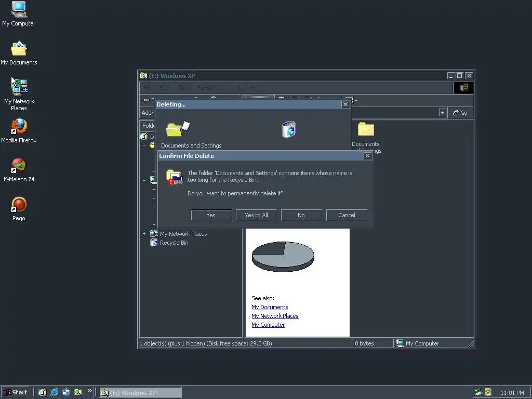
Task: Click Show Desktop quick launch icon
Action: point(42,393)
